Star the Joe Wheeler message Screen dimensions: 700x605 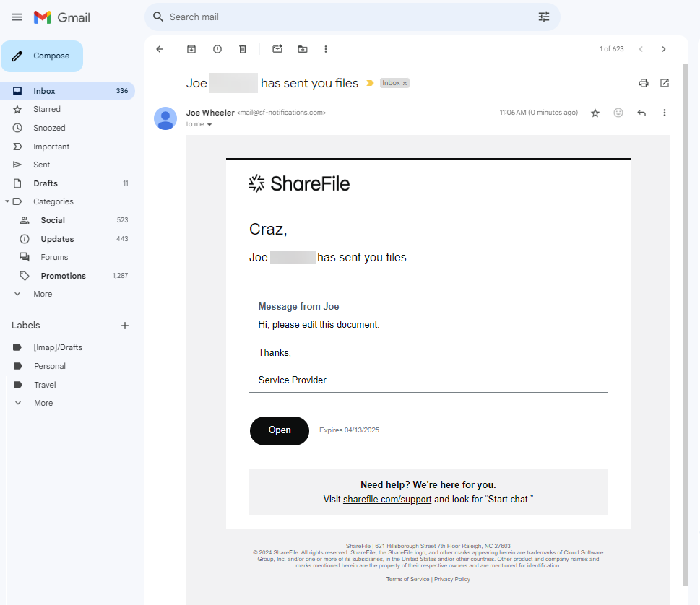tap(595, 113)
